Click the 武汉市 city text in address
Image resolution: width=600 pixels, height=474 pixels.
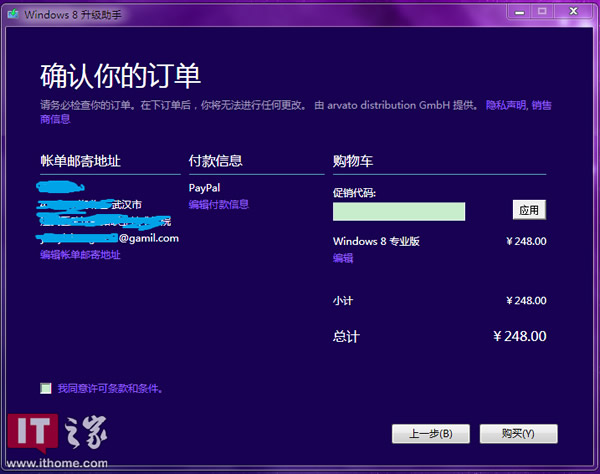click(x=127, y=205)
